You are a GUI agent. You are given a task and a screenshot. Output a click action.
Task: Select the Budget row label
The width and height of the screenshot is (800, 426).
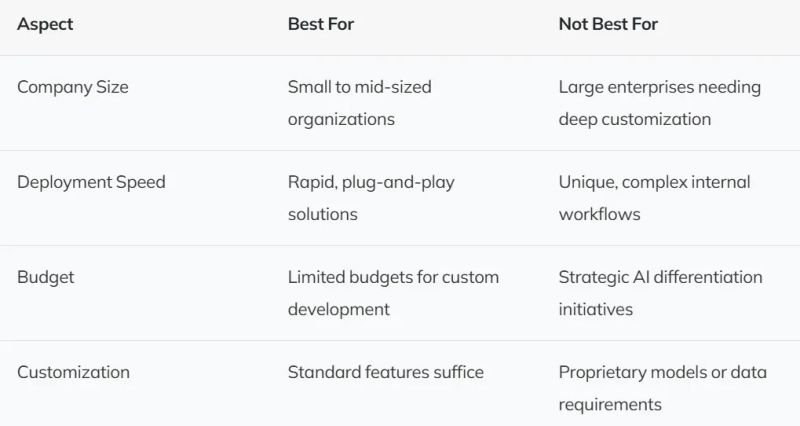(45, 277)
